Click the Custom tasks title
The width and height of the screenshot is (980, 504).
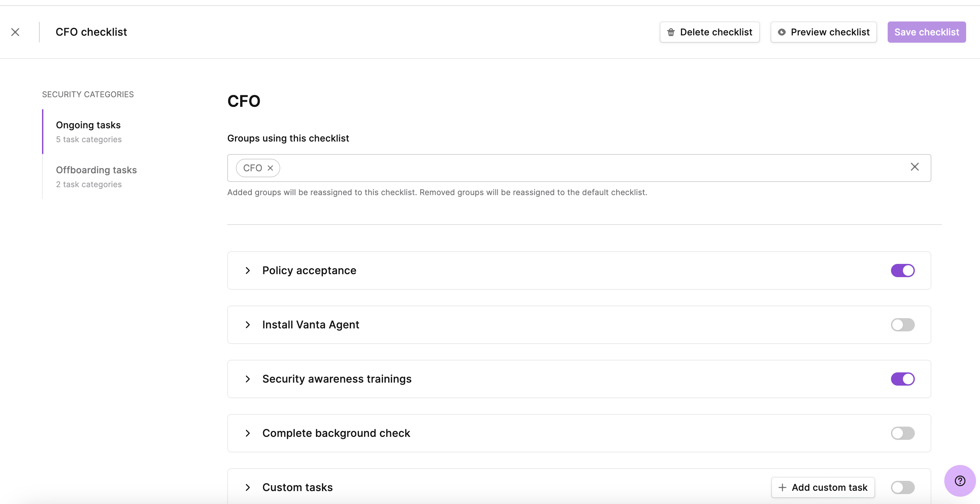[297, 488]
